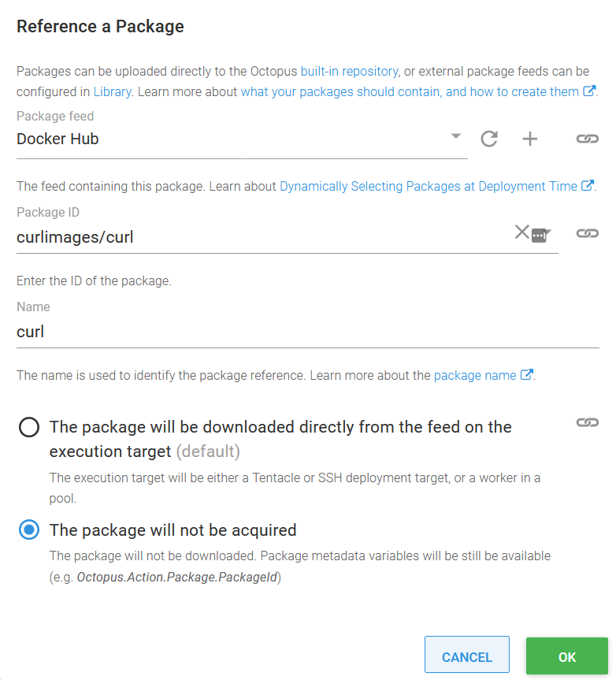This screenshot has width=616, height=680.
Task: Open external link icon after 'create them'
Action: coord(589,91)
